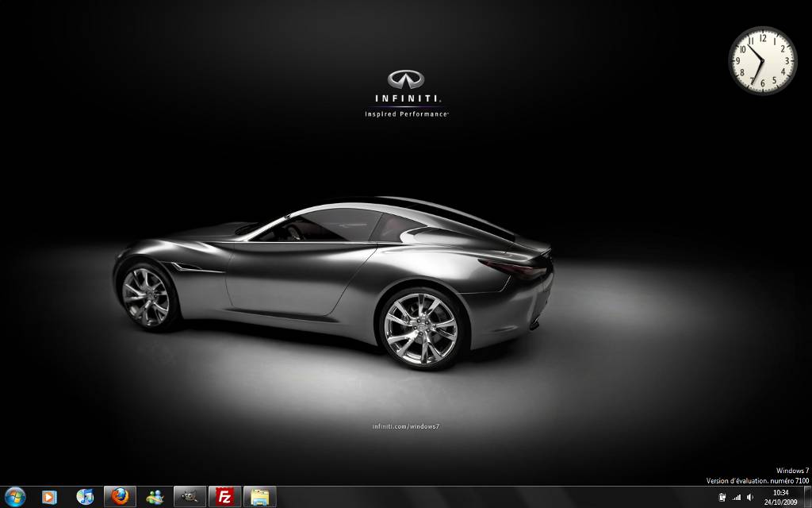Switch to the Firefox taskbar window
The image size is (812, 508).
(x=121, y=497)
